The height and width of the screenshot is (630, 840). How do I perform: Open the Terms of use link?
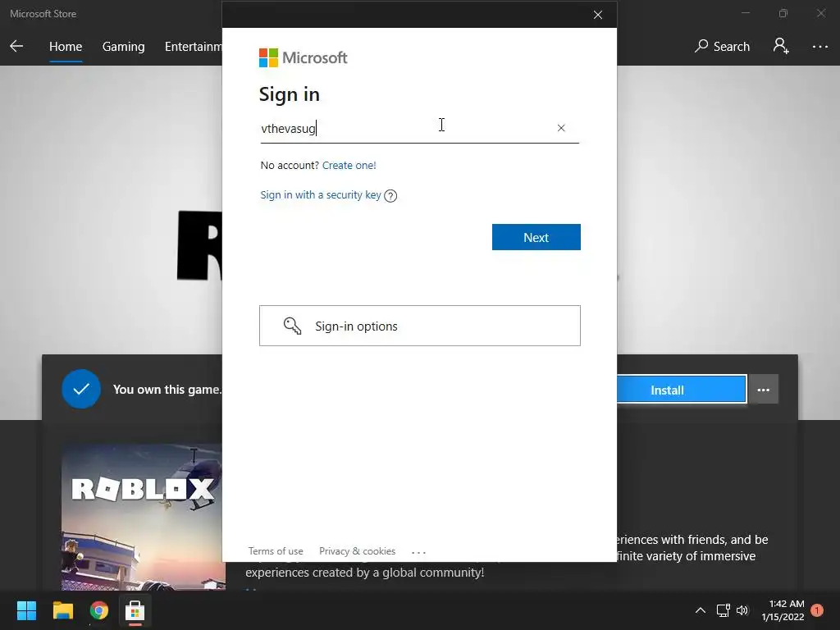(276, 550)
